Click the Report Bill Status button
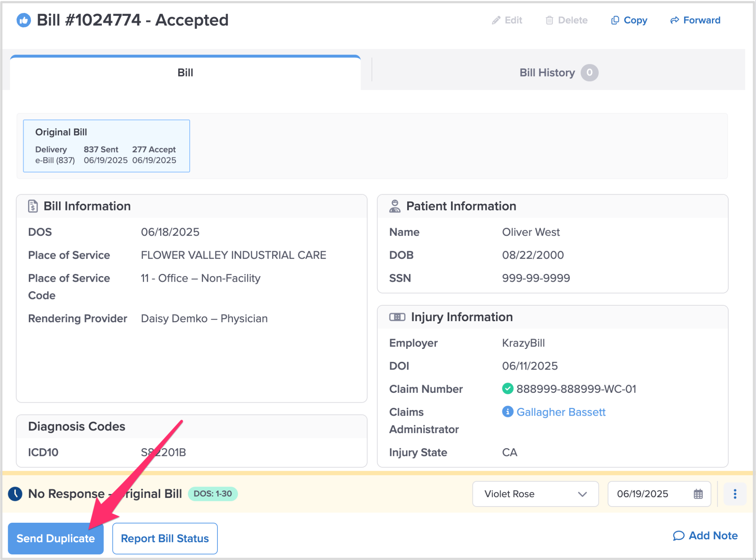The height and width of the screenshot is (560, 756). point(165,539)
